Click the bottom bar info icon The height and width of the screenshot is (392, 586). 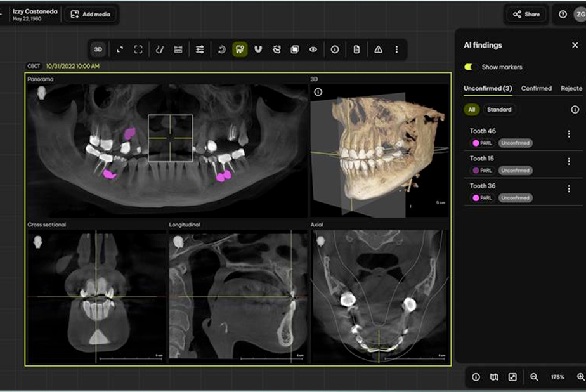pyautogui.click(x=476, y=377)
